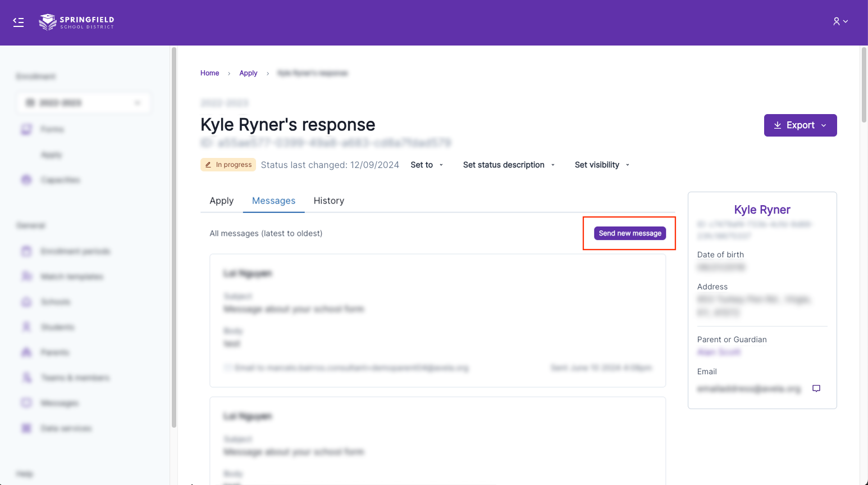868x485 pixels.
Task: Collapse the sidebar with the menu icon
Action: (x=19, y=22)
